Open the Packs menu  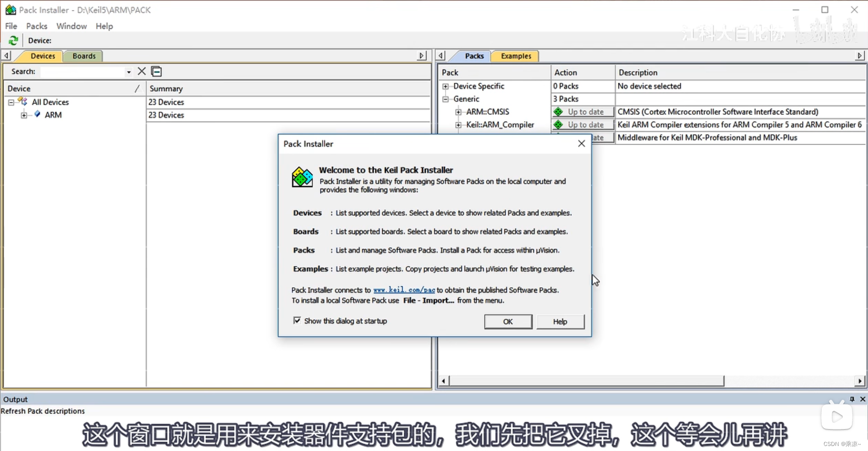click(37, 26)
